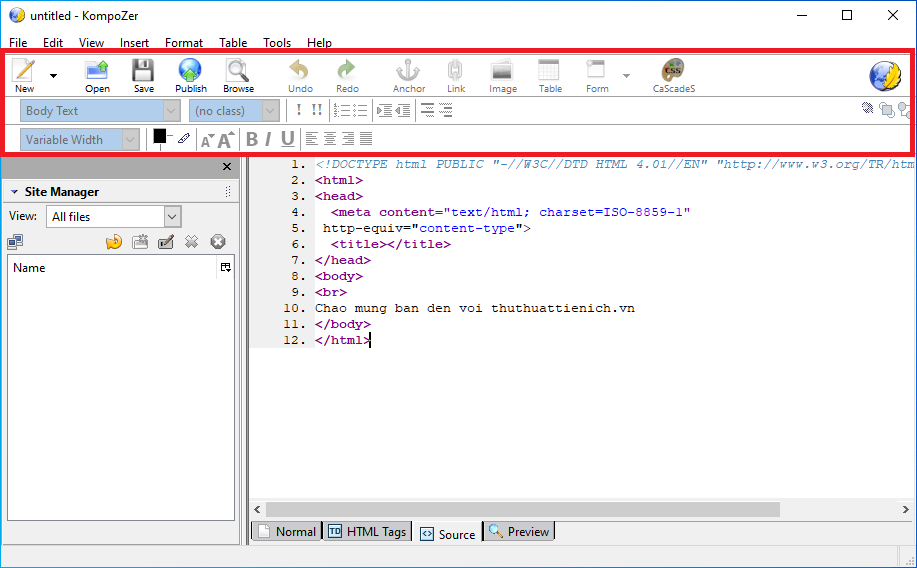The width and height of the screenshot is (917, 568).
Task: Expand the Variable Width font dropdown
Action: 84,140
